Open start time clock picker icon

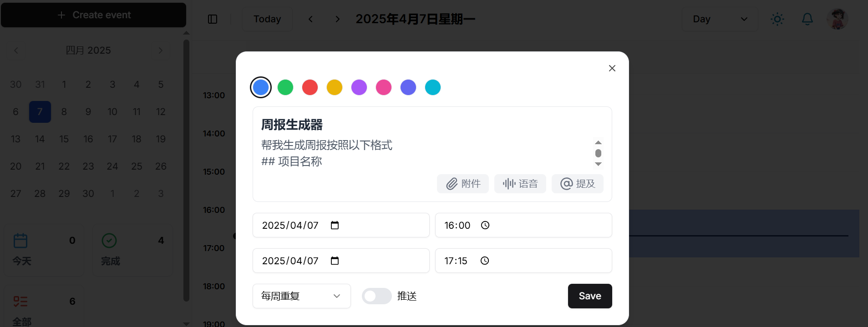pyautogui.click(x=485, y=225)
